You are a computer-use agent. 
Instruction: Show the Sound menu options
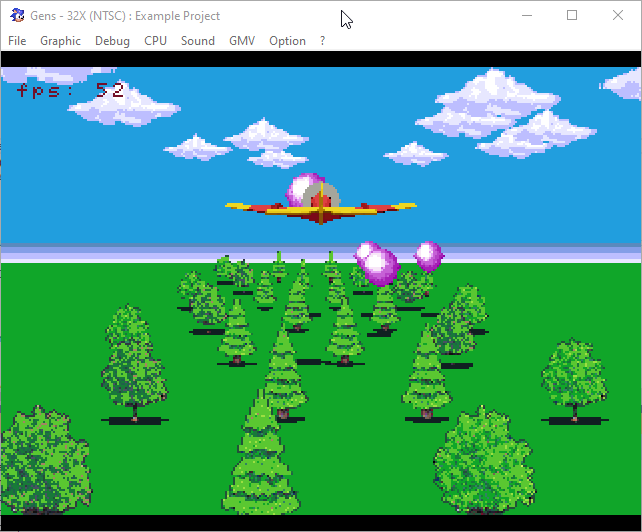point(198,41)
